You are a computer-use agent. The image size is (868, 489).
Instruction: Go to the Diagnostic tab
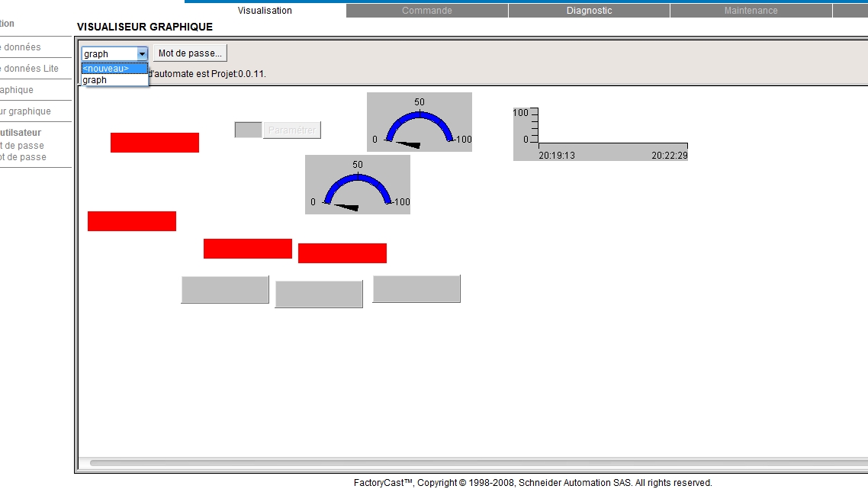tap(589, 11)
